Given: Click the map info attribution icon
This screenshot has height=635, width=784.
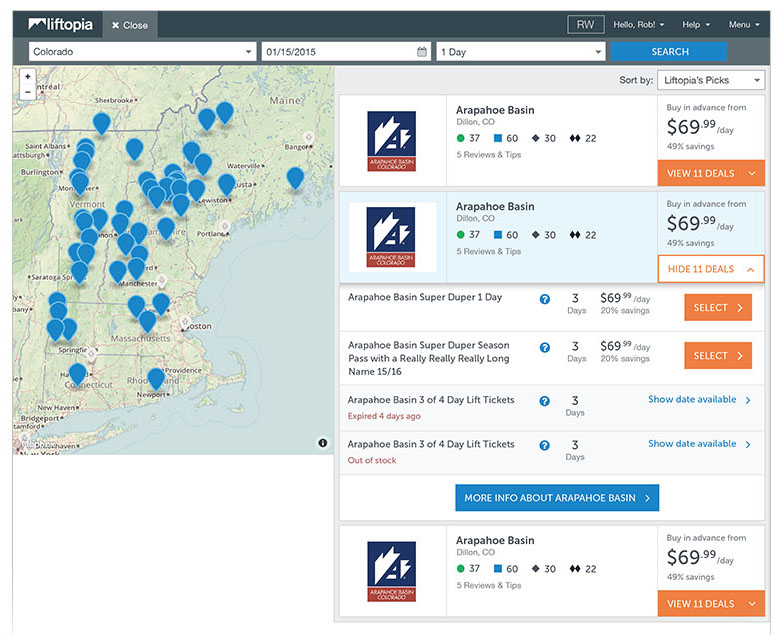Looking at the screenshot, I should click(x=322, y=443).
